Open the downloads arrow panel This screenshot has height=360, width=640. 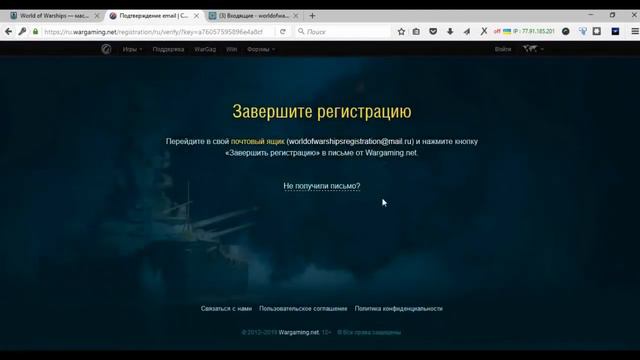[x=450, y=31]
